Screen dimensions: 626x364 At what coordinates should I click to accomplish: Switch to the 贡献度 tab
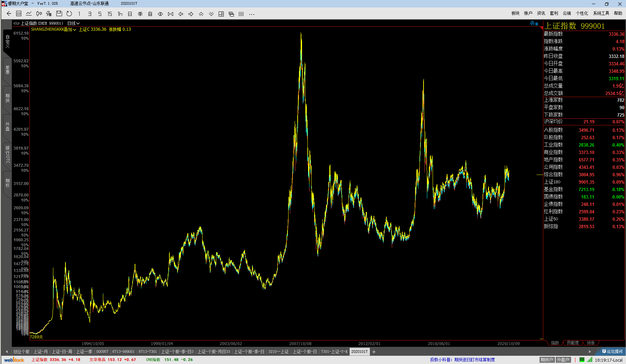(x=573, y=343)
